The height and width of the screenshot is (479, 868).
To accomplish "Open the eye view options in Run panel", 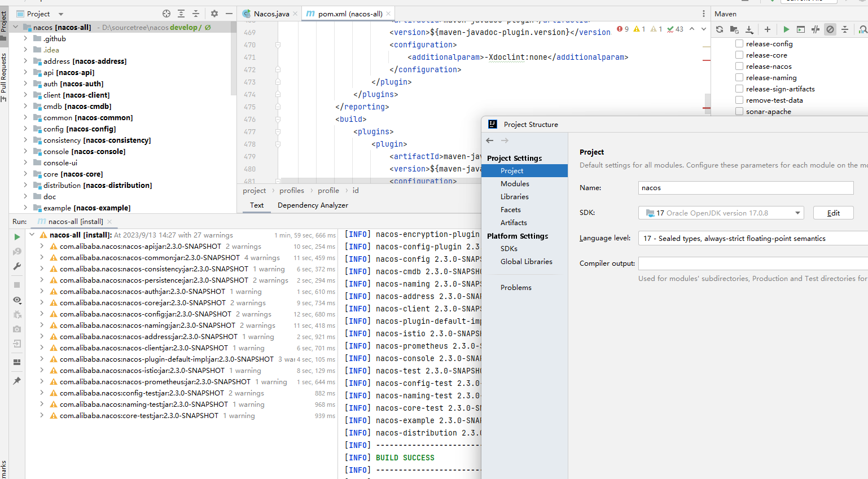I will 17,300.
